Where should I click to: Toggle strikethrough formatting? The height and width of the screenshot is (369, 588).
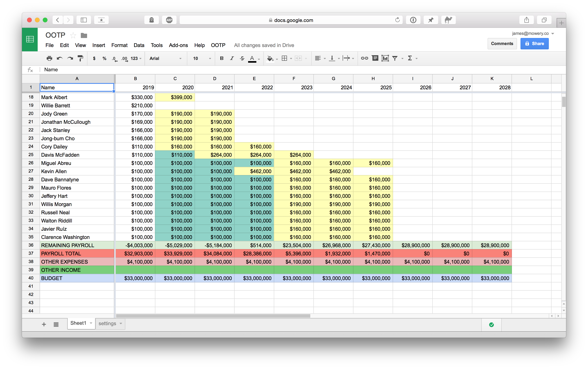pyautogui.click(x=242, y=58)
